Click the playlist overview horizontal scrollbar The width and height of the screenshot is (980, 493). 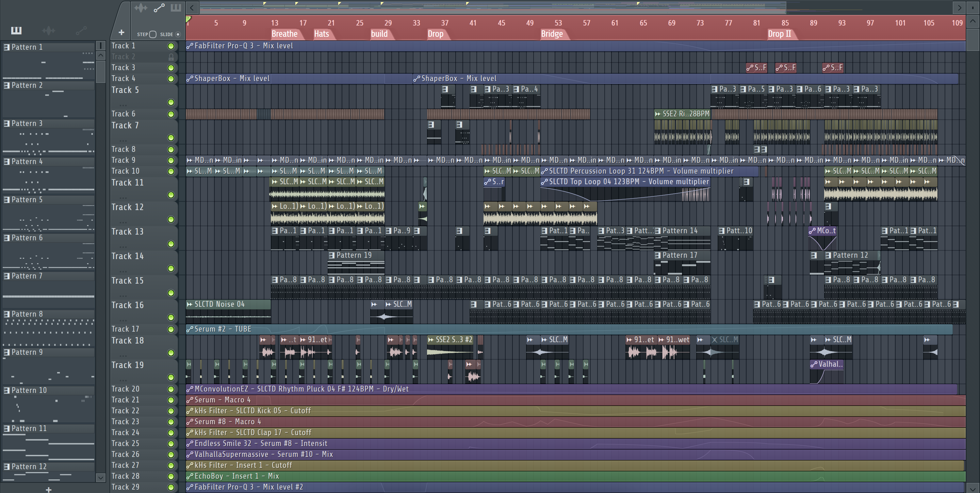tap(493, 7)
